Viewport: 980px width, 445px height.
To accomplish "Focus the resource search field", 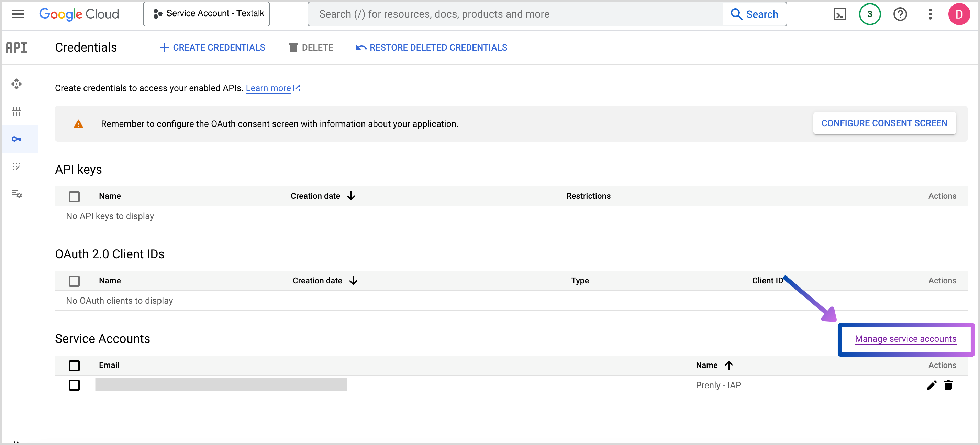I will (514, 14).
